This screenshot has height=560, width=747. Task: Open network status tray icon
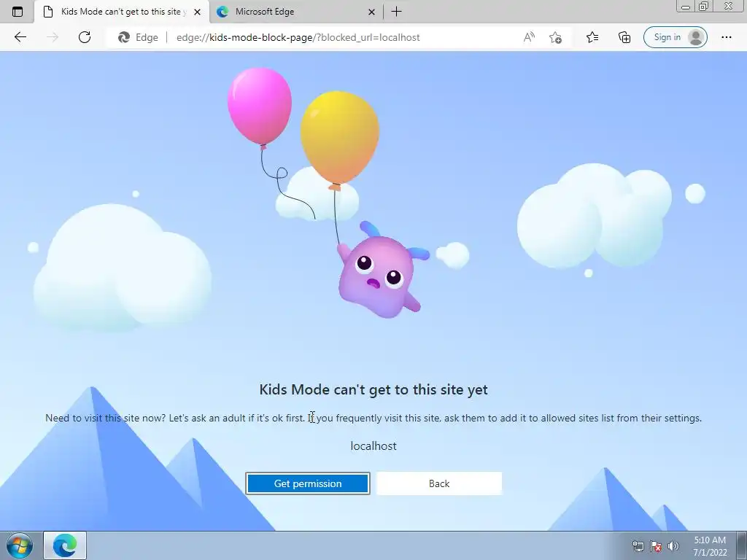[x=638, y=546]
